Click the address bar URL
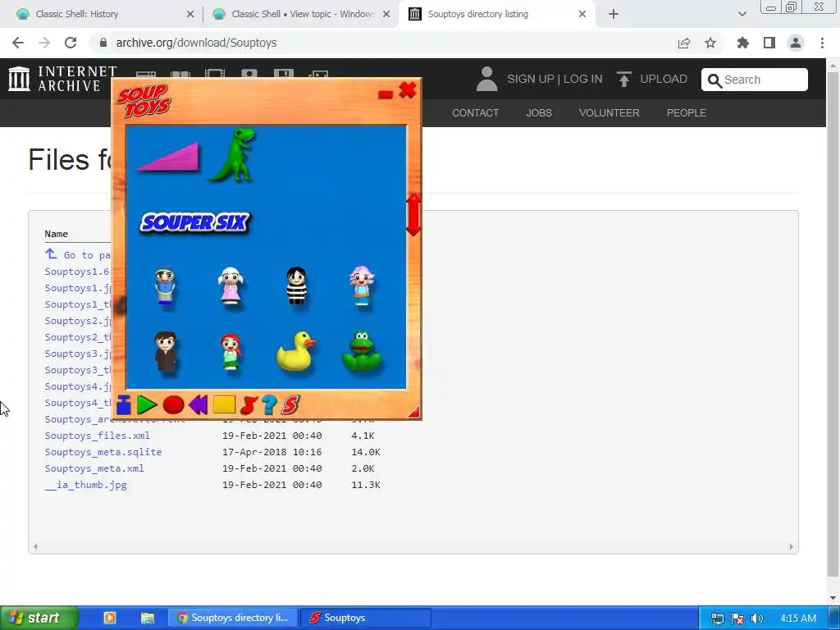 pos(196,43)
